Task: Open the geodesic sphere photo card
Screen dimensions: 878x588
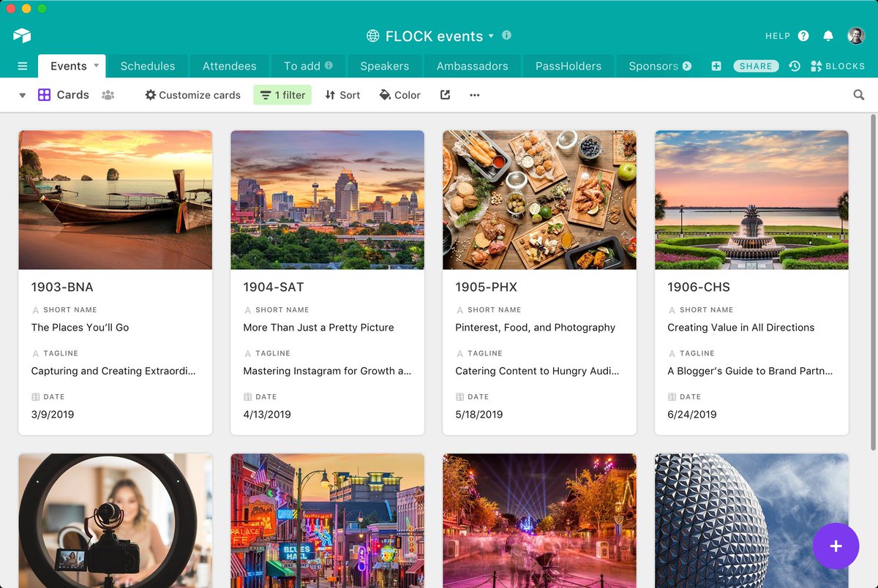Action: (752, 521)
